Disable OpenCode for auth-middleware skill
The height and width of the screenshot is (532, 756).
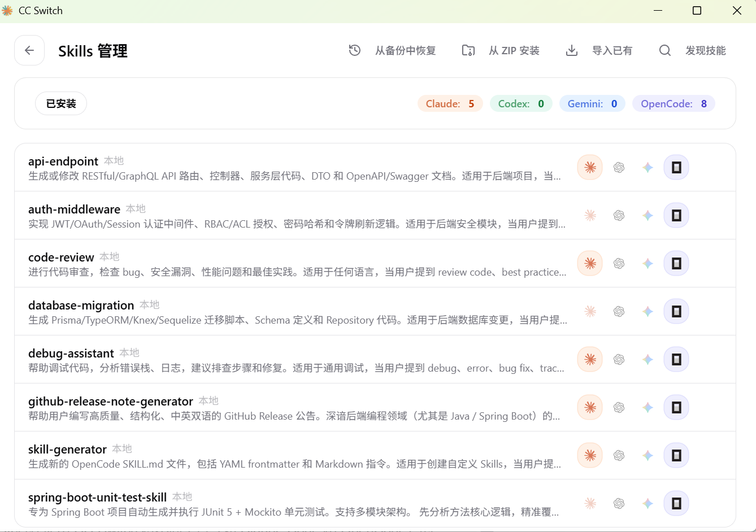tap(676, 215)
